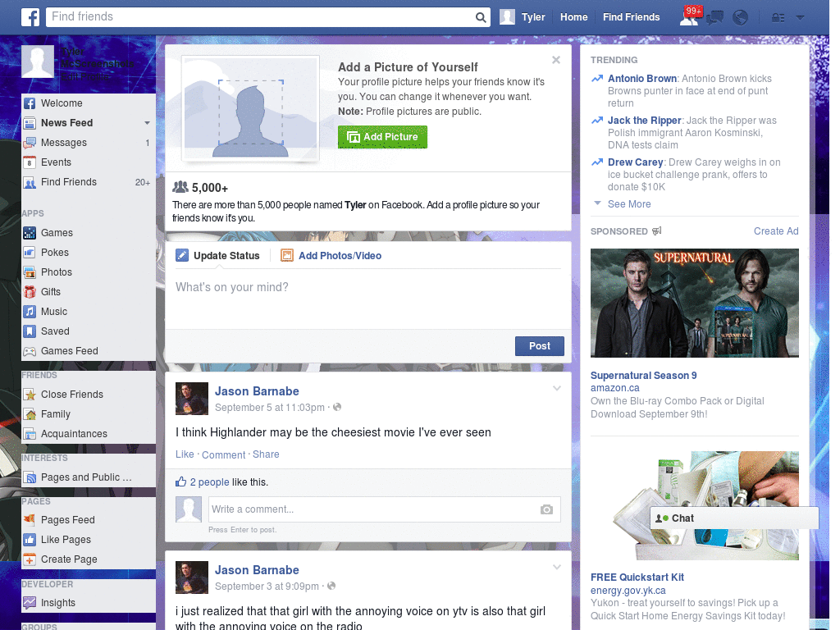Open Antonio Brown trending topic

(x=641, y=79)
